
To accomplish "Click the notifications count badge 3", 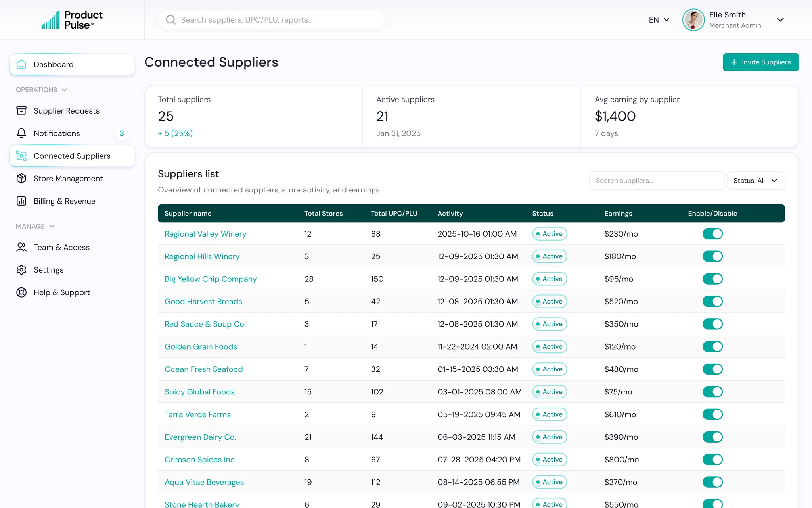I will [x=122, y=133].
